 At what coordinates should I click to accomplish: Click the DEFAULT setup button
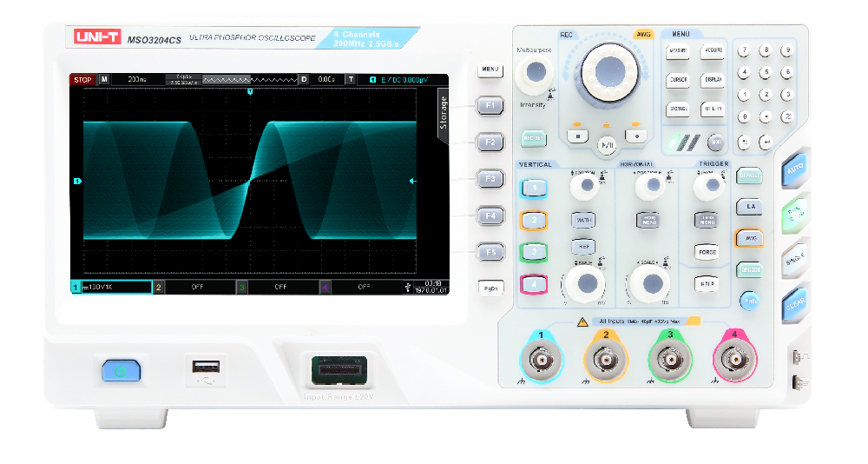(x=750, y=176)
